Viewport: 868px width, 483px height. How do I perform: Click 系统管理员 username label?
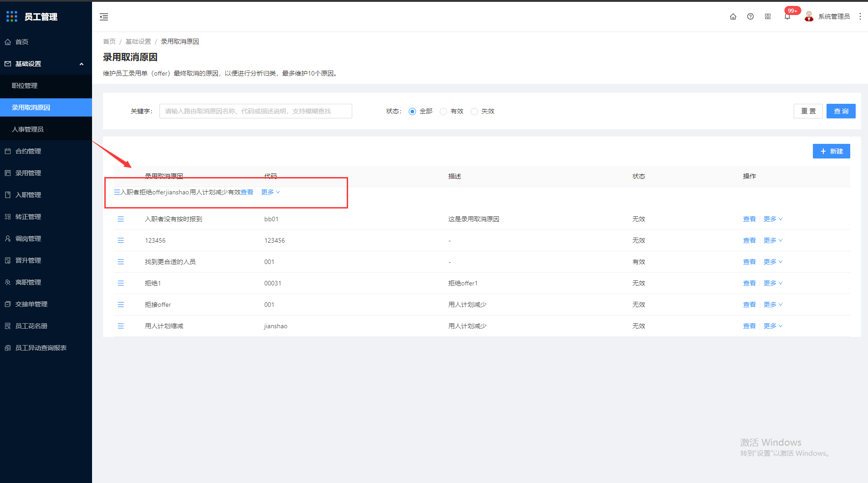point(834,16)
